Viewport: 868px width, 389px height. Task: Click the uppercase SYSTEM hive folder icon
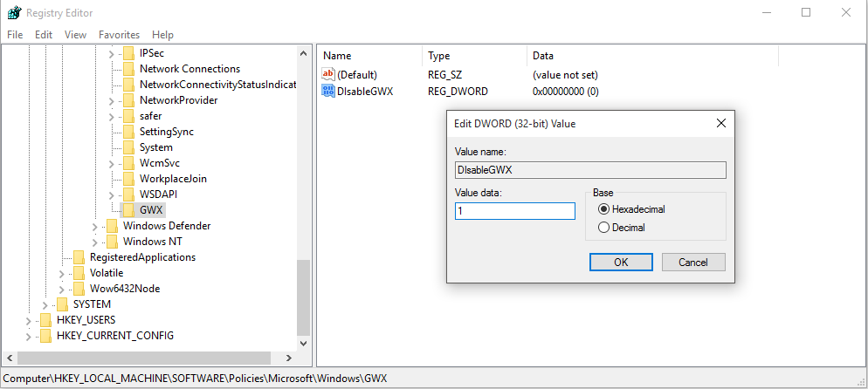(62, 304)
